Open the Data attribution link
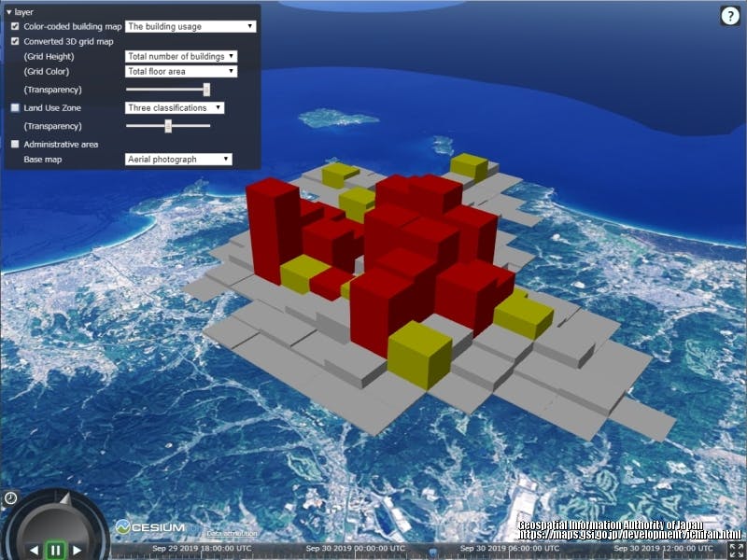Viewport: 747px width, 560px height. (232, 534)
